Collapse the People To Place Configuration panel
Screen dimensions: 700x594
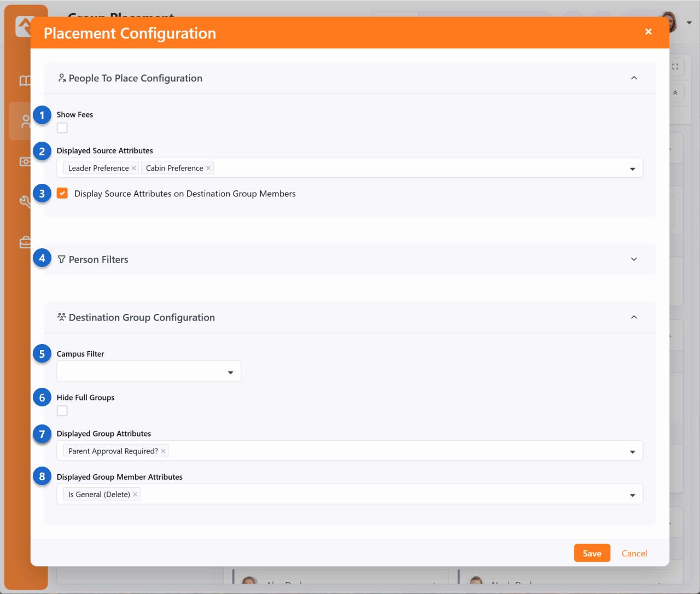click(x=634, y=78)
